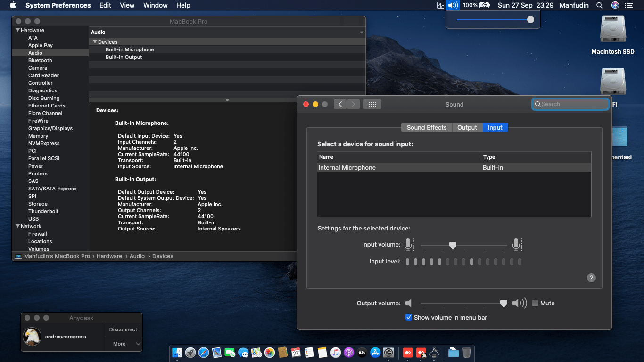
Task: Open the Trash in the Dock
Action: pos(466,352)
